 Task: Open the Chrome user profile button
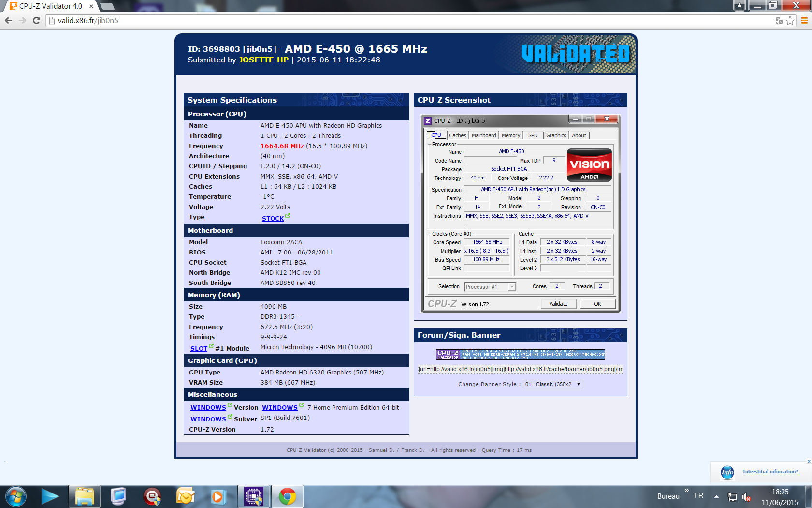click(x=739, y=5)
